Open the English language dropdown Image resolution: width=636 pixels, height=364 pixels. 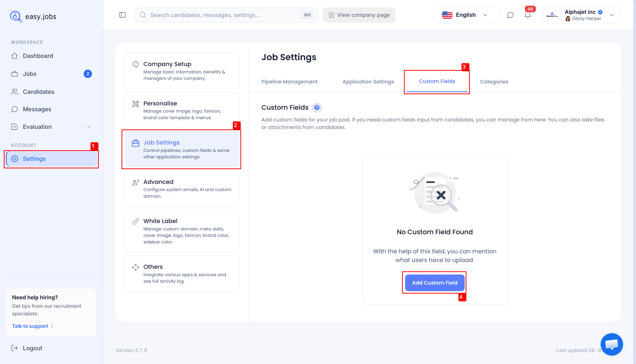(x=467, y=15)
